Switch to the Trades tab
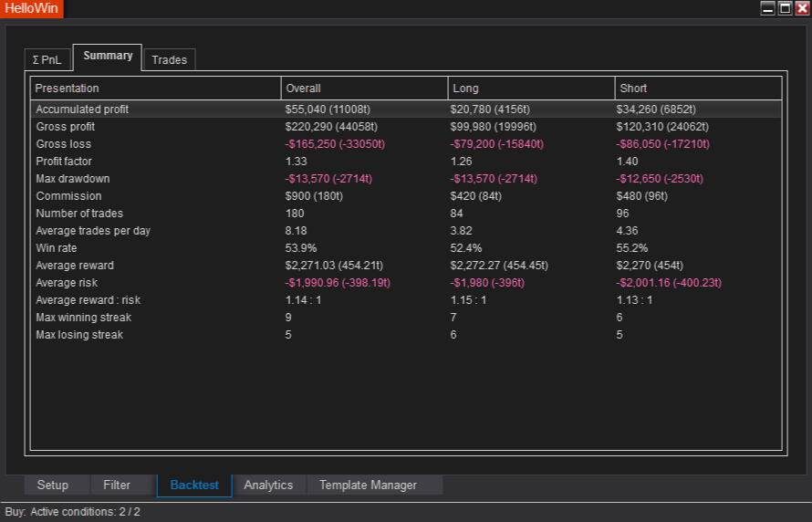The width and height of the screenshot is (812, 522). coord(169,59)
